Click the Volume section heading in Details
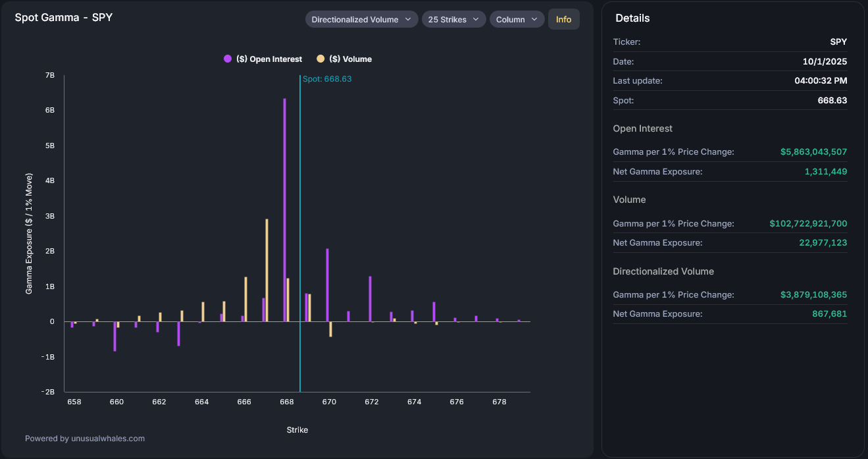 629,200
